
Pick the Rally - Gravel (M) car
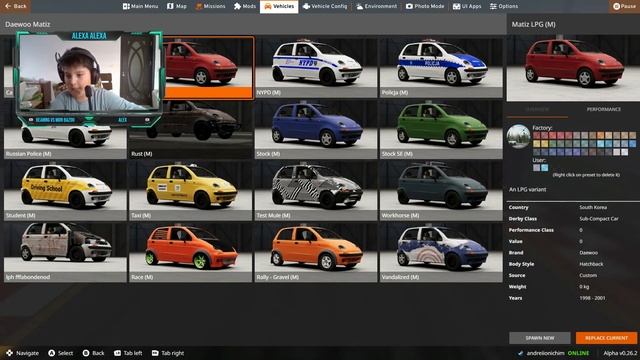(316, 252)
